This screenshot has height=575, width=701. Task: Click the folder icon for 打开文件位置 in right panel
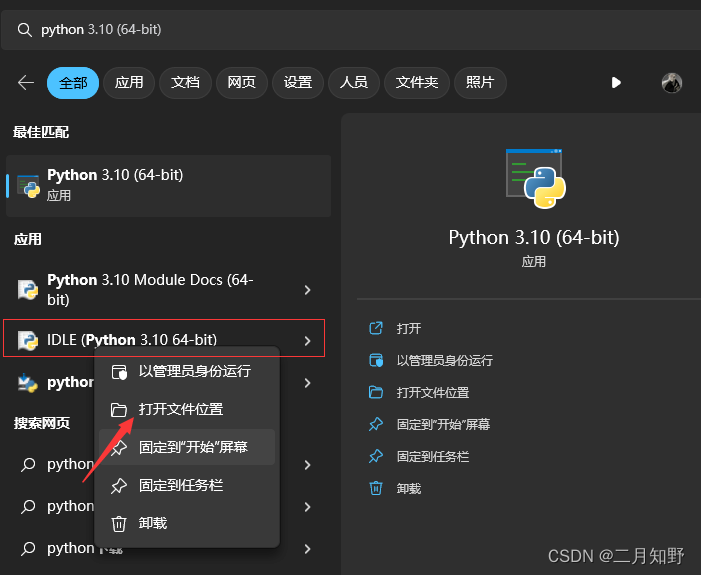pos(376,392)
